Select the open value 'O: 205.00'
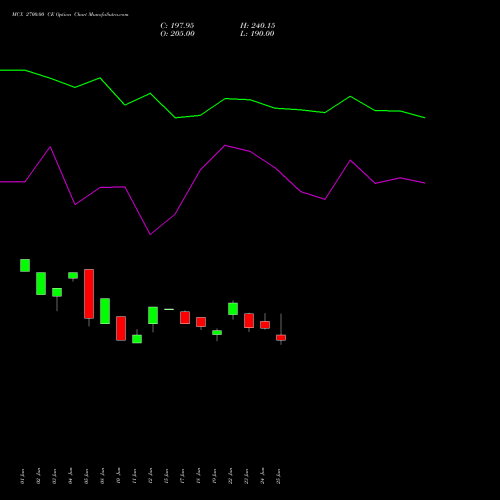500x500 pixels. (x=177, y=34)
